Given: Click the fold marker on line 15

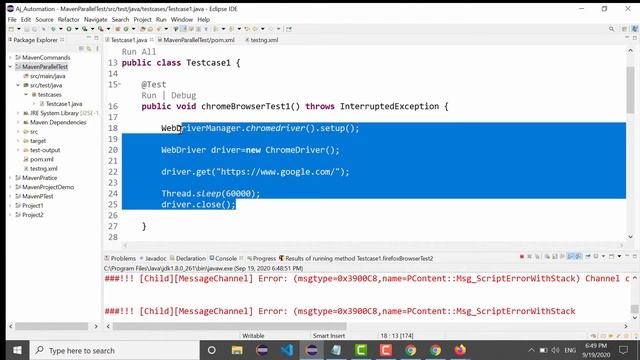Looking at the screenshot, I should click(x=120, y=84).
